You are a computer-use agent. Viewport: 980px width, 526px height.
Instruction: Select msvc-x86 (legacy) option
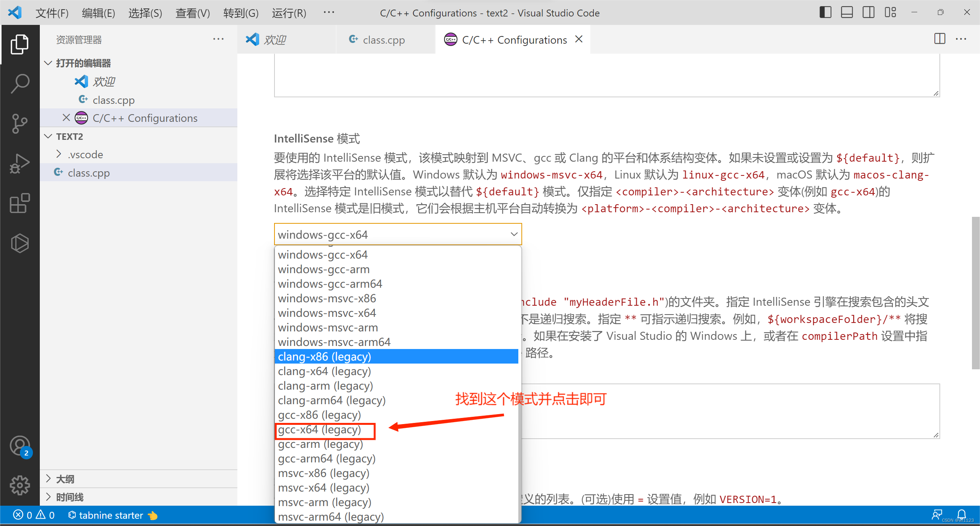coord(397,473)
